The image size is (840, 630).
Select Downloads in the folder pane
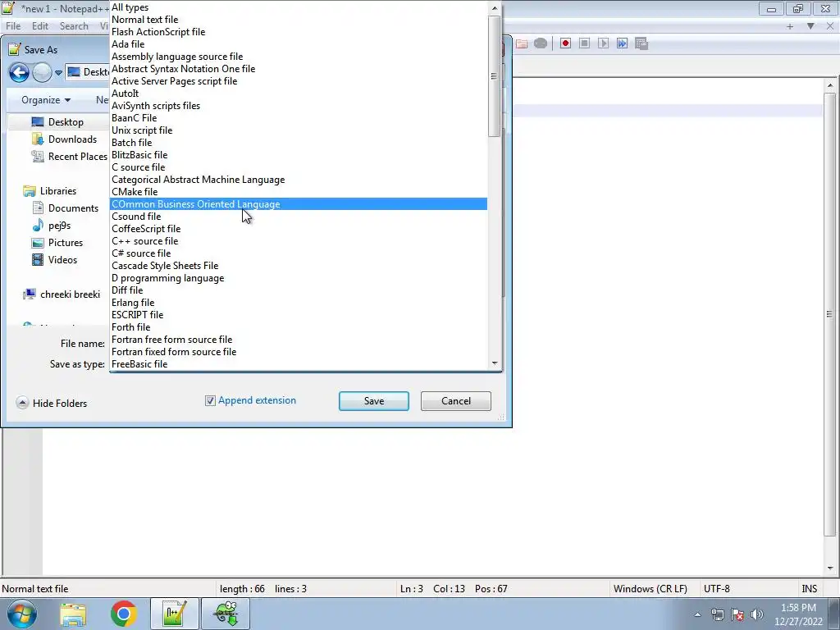(x=64, y=139)
